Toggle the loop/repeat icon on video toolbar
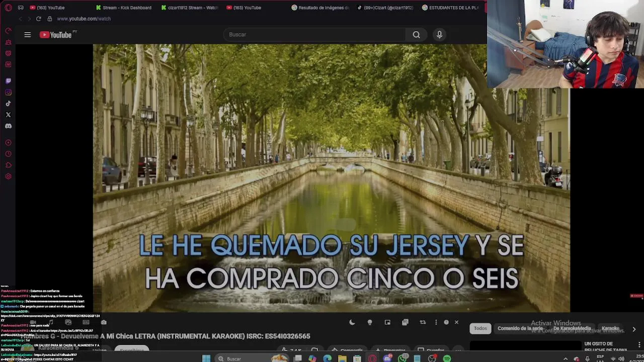The image size is (644, 362). pyautogui.click(x=423, y=322)
